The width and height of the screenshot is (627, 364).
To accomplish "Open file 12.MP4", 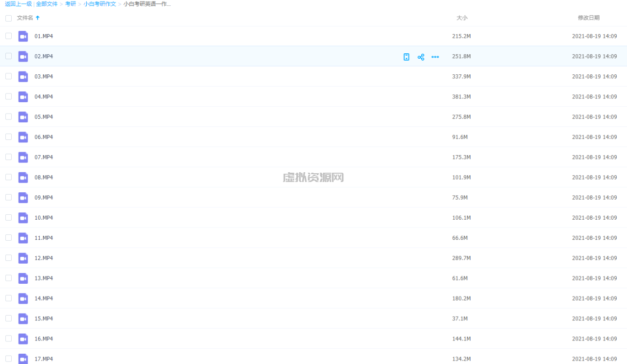I will tap(44, 258).
